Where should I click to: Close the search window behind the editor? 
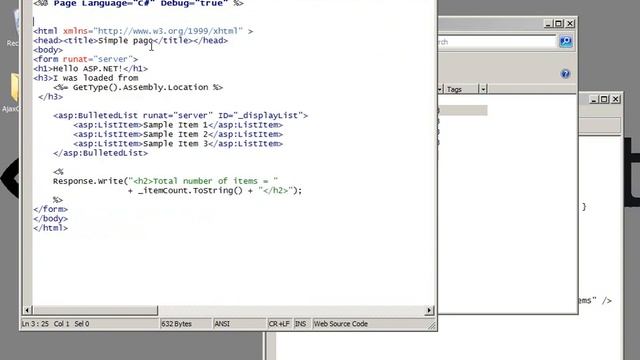tap(570, 24)
